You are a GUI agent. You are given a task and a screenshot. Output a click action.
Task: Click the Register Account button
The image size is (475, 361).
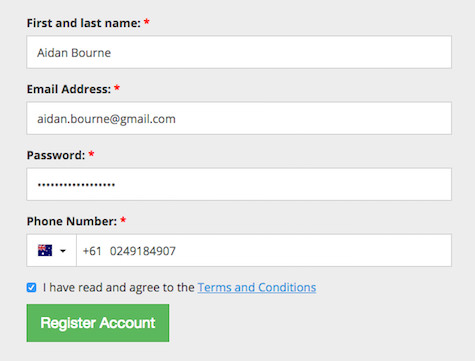(98, 323)
